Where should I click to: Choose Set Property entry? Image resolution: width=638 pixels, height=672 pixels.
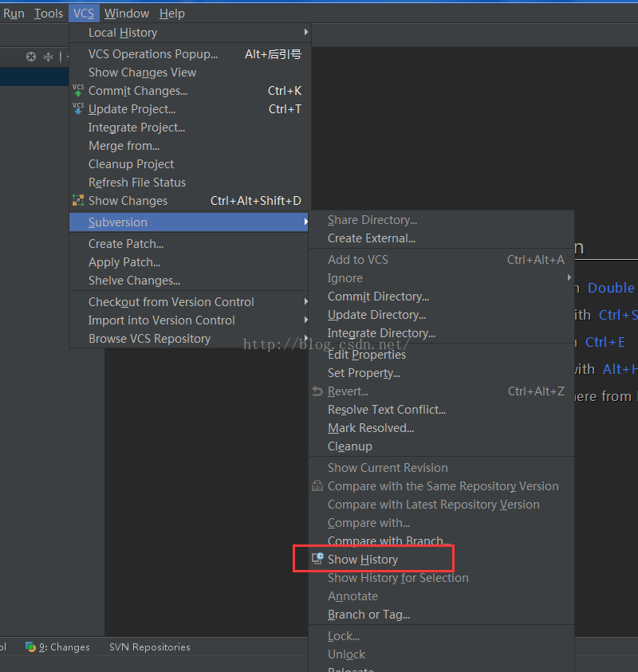[x=441, y=373]
